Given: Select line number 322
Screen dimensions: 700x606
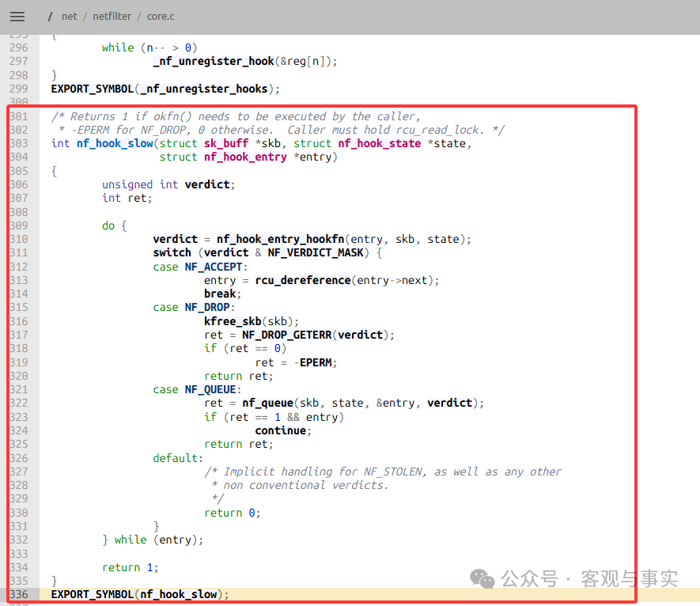Looking at the screenshot, I should tap(19, 403).
